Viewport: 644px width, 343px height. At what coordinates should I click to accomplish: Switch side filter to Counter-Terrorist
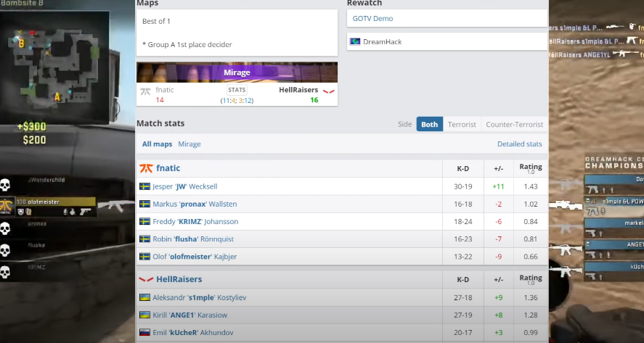pyautogui.click(x=514, y=124)
